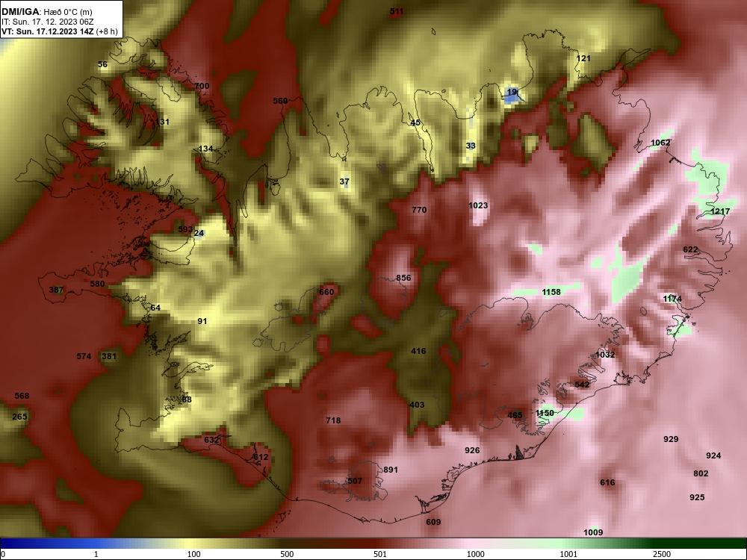Click the VT: Sun. 17.12.2023 14Z line
The image size is (747, 560).
coord(60,31)
